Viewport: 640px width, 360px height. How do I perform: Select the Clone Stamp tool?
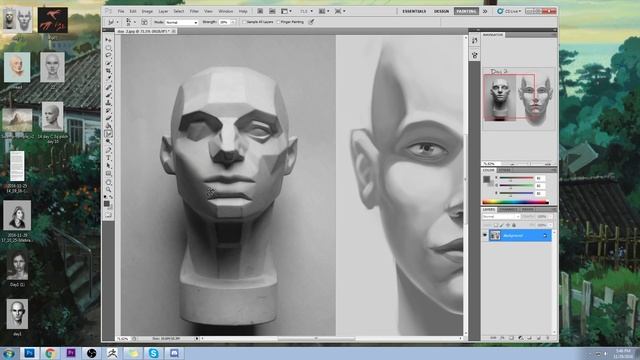[x=108, y=103]
